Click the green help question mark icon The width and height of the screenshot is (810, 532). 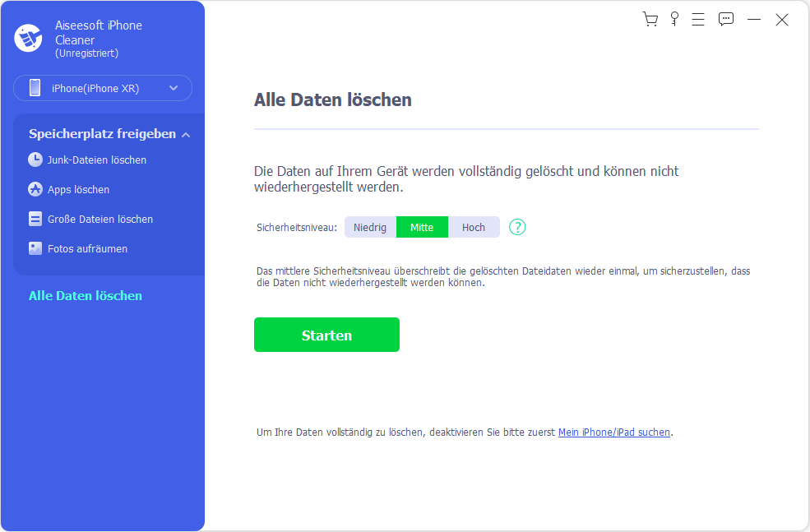coord(517,227)
